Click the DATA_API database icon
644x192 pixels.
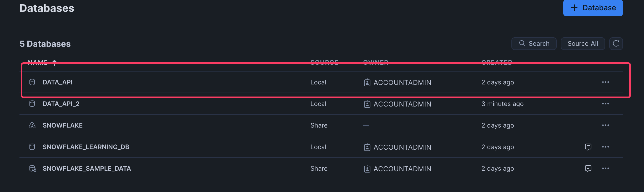point(32,82)
